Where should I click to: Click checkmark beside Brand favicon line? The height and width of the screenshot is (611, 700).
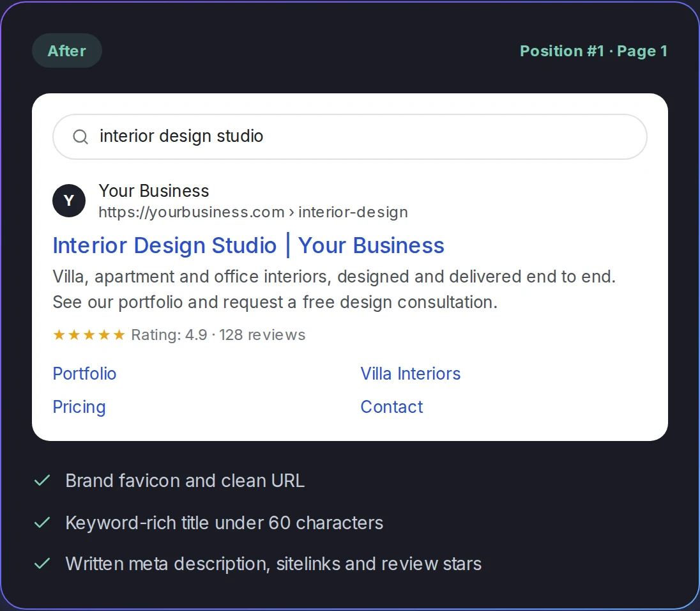42,481
